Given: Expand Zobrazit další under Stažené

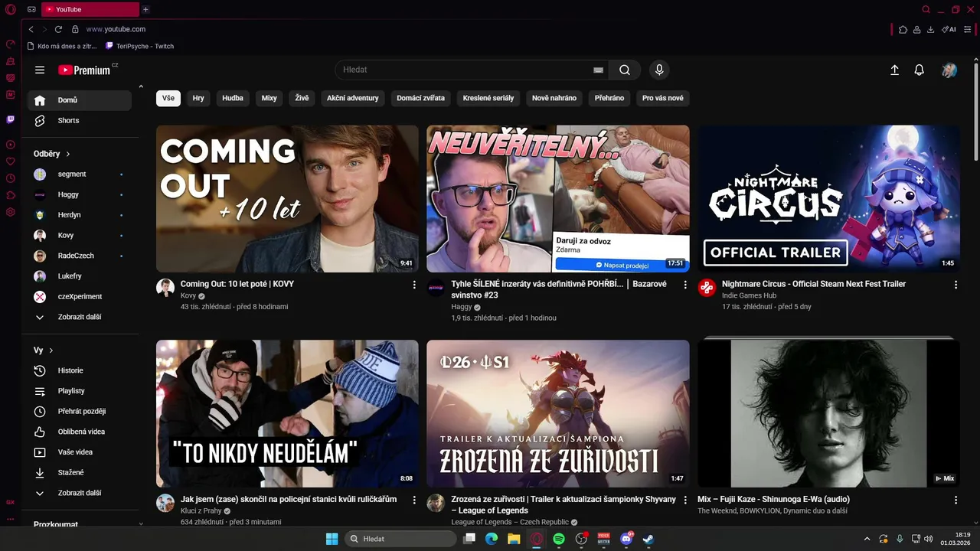Looking at the screenshot, I should click(x=80, y=493).
